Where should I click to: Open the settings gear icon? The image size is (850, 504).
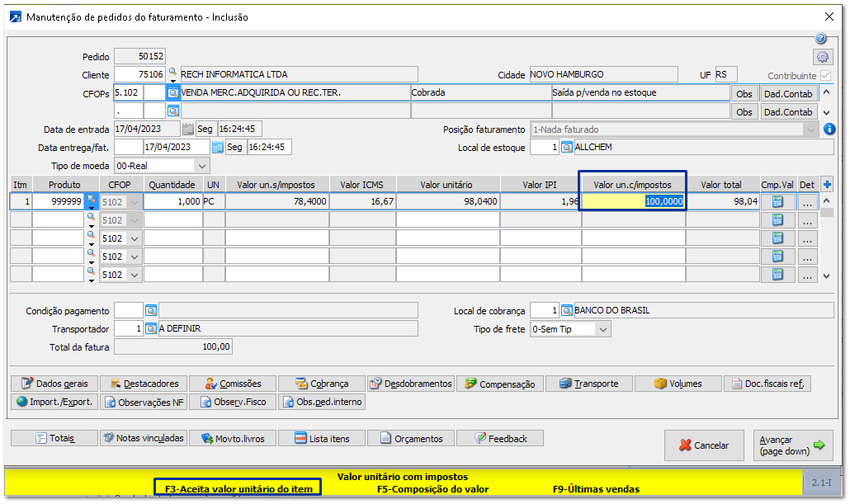click(x=822, y=57)
